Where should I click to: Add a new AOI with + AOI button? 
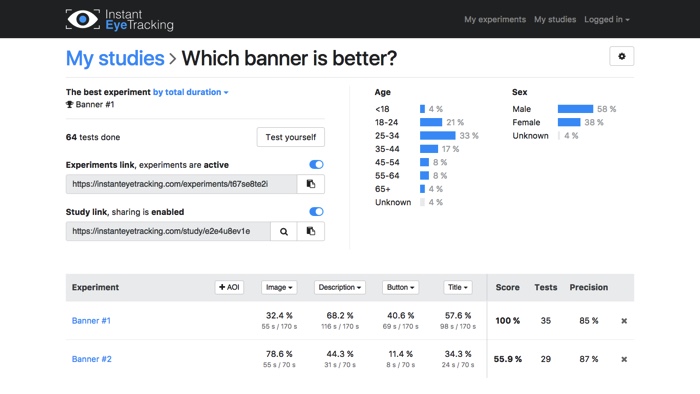tap(229, 287)
